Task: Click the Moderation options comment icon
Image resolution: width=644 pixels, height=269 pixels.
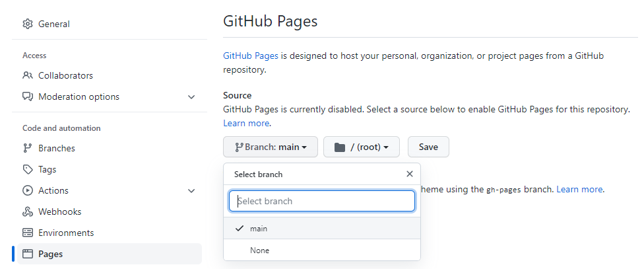Action: coord(28,96)
